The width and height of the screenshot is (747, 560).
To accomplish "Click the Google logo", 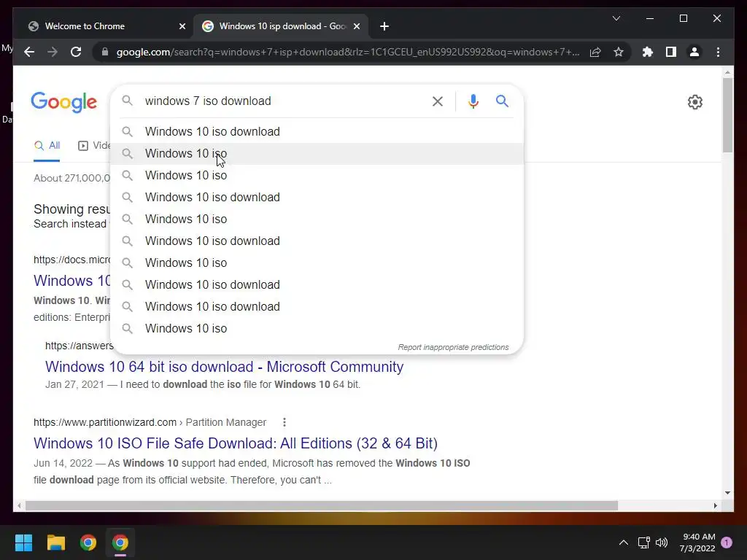I will 64,102.
